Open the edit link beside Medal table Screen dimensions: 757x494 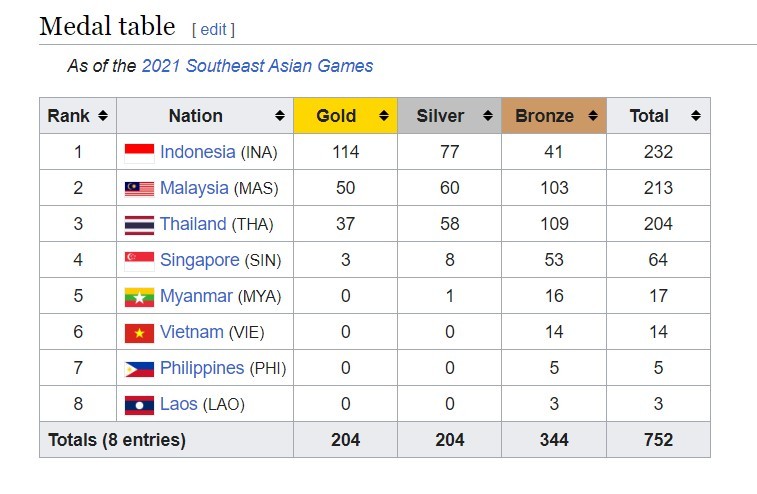coord(213,29)
